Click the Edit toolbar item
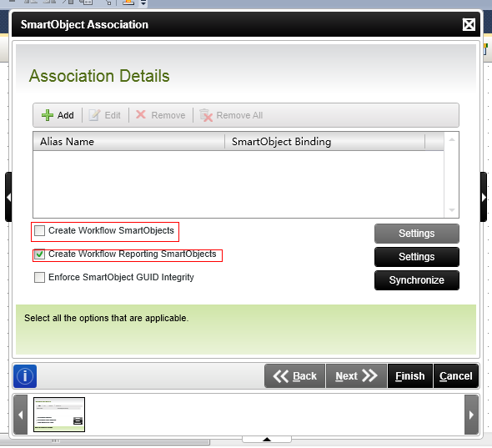This screenshot has height=448, width=492. (104, 115)
